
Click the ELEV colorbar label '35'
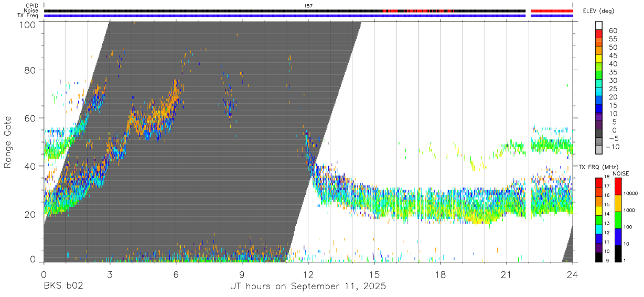613,72
